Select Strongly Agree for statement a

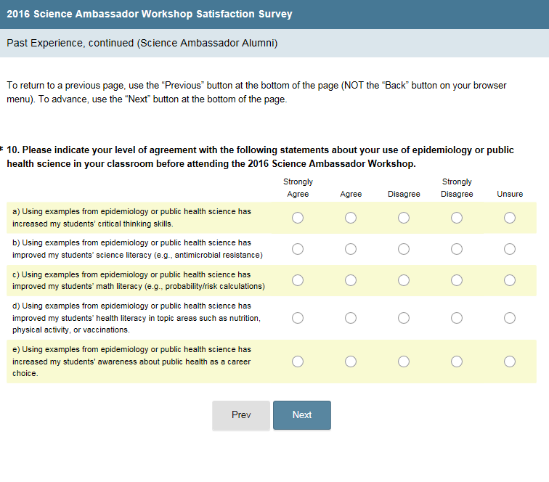coord(298,218)
